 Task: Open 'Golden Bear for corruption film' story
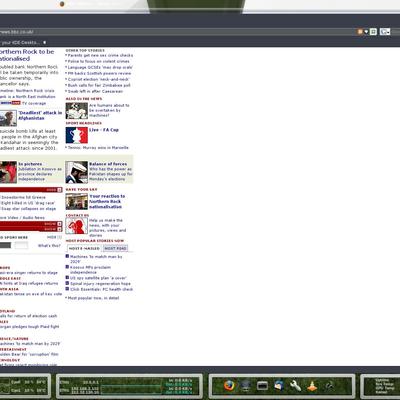[x=29, y=354]
